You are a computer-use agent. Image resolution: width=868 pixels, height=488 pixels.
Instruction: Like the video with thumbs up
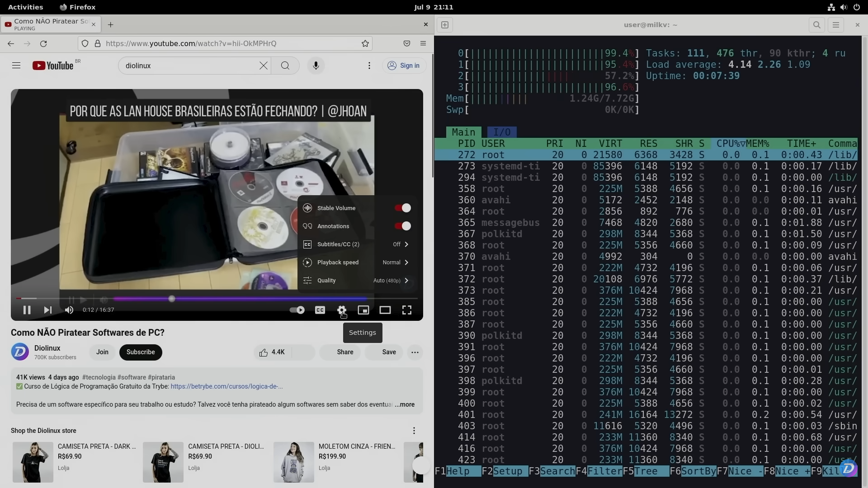(272, 352)
